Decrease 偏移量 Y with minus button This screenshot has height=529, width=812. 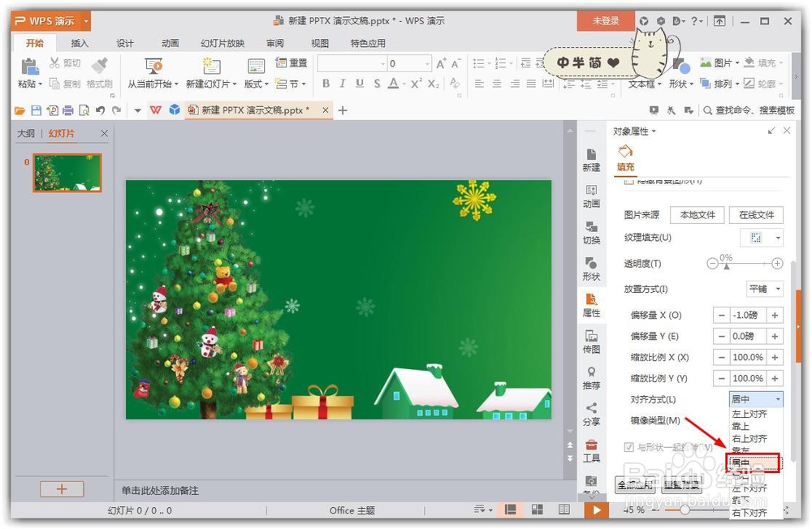point(721,337)
